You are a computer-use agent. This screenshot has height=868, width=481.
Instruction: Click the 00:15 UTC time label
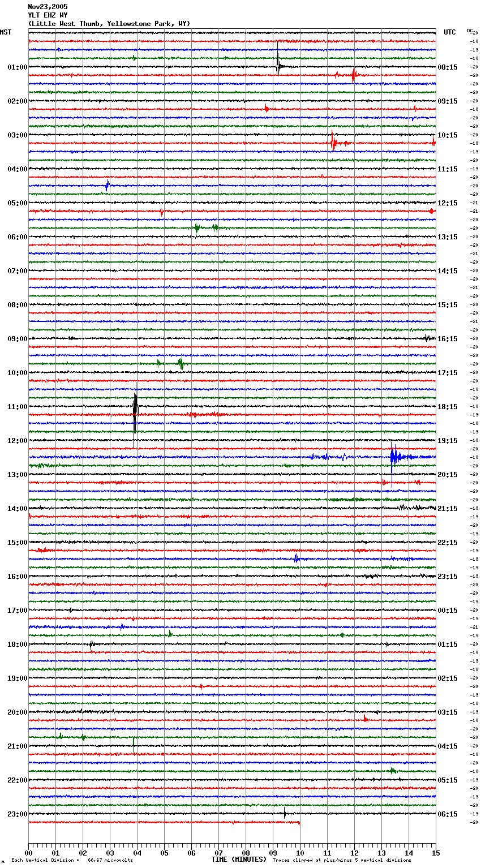pyautogui.click(x=448, y=611)
